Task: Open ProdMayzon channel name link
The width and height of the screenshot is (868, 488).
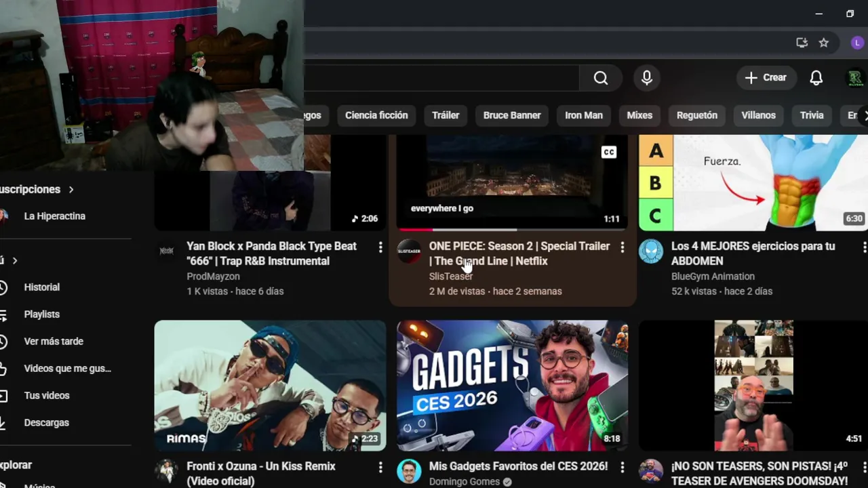Action: [213, 277]
